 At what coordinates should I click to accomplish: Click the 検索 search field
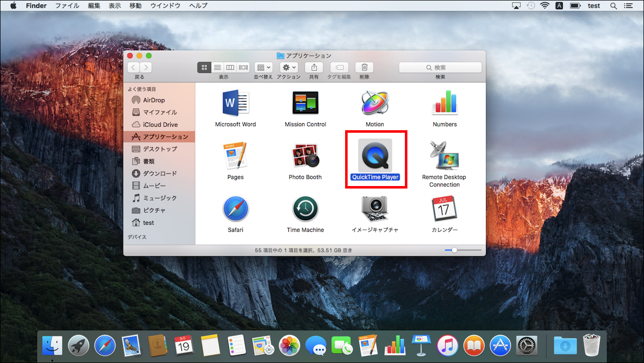point(440,67)
